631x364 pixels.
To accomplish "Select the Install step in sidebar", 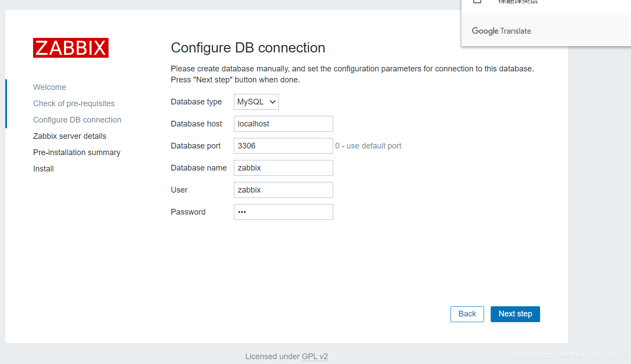I will (43, 169).
